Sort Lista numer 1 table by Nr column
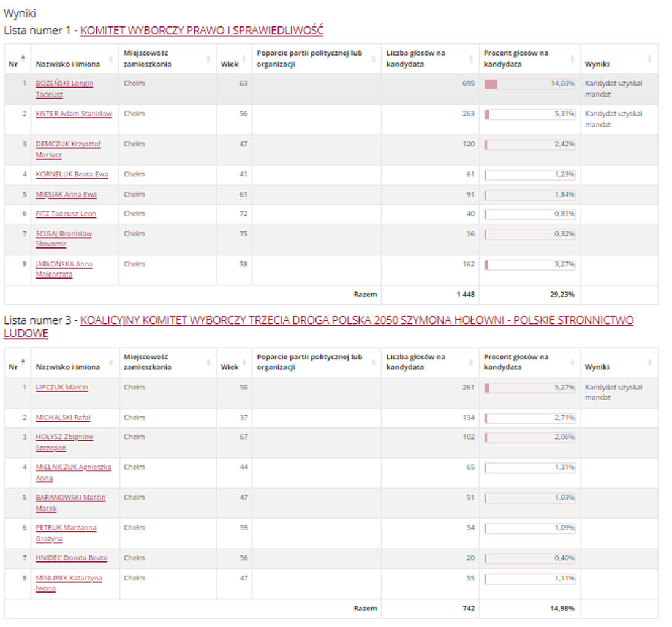Image resolution: width=672 pixels, height=627 pixels. coord(17,59)
